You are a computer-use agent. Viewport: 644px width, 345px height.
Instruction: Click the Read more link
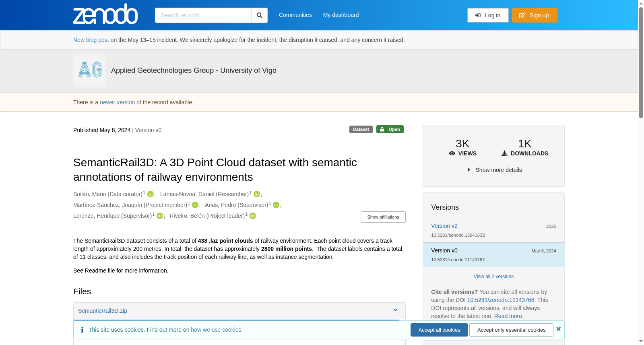coord(508,316)
